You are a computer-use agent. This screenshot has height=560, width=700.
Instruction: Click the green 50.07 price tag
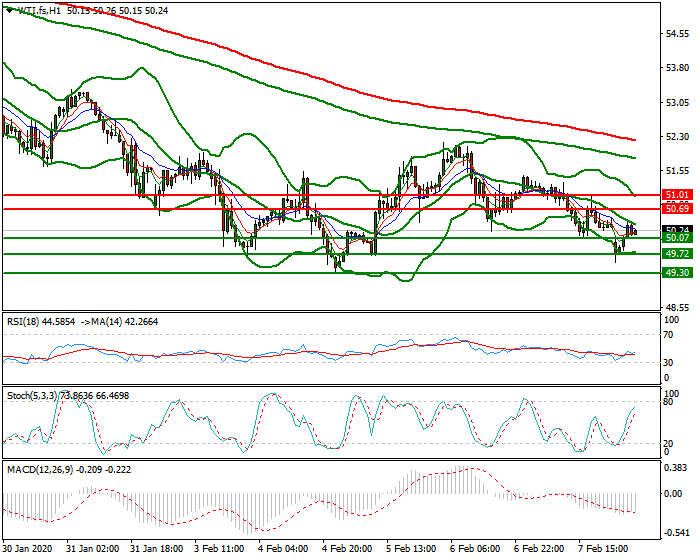tap(677, 238)
